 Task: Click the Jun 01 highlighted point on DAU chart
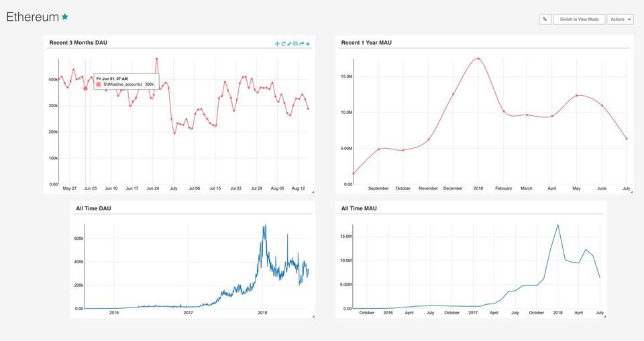pyautogui.click(x=85, y=88)
